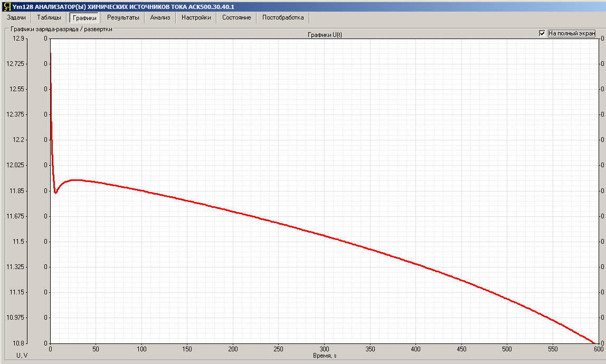606x364 pixels.
Task: Switch to the Таблицы tab
Action: click(49, 17)
